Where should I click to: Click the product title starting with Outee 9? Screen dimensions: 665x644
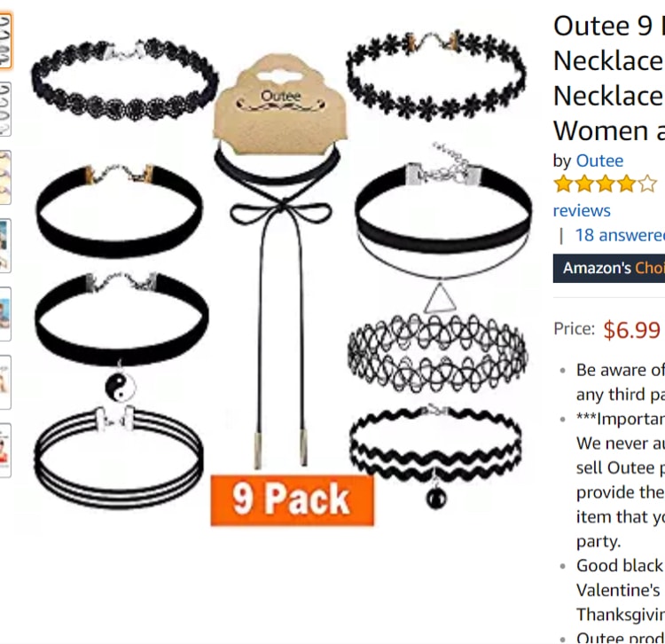pyautogui.click(x=609, y=78)
